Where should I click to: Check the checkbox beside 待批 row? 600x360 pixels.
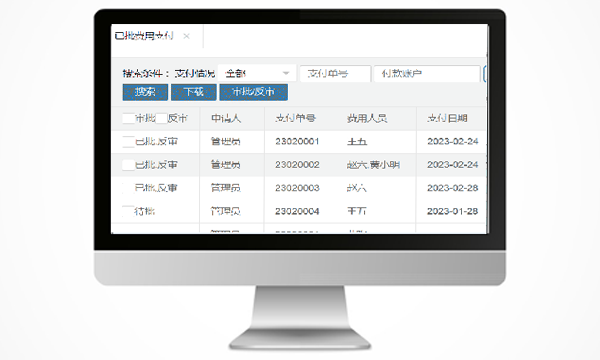point(129,211)
